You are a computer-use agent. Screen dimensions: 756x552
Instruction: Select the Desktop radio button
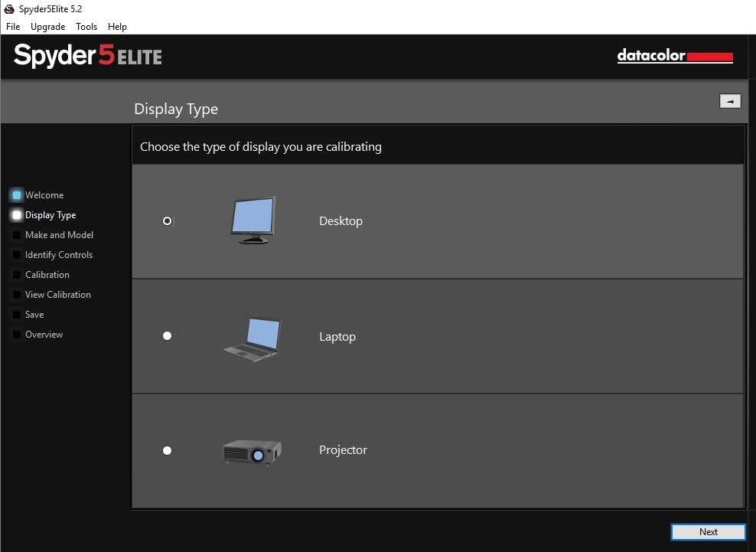tap(167, 221)
